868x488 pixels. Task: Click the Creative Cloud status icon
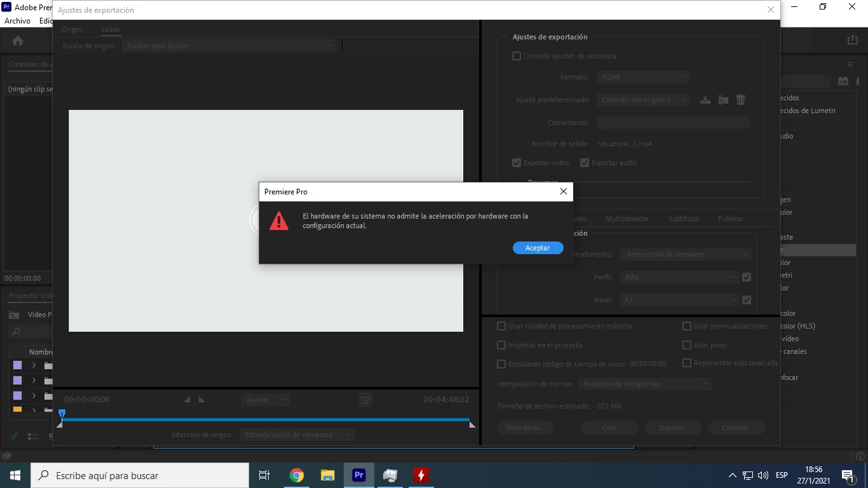point(6,456)
